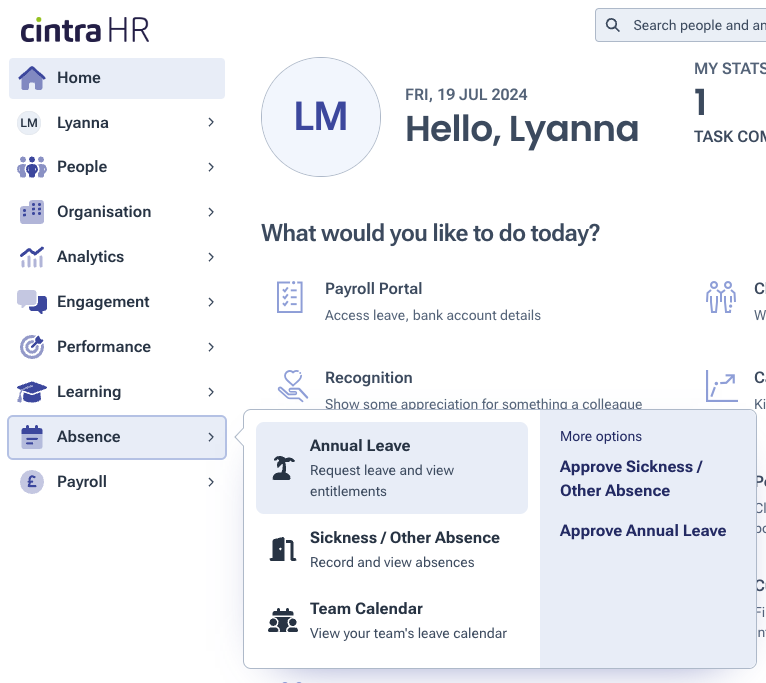The image size is (766, 683).
Task: Click the Learning graduation cap icon
Action: coord(32,392)
